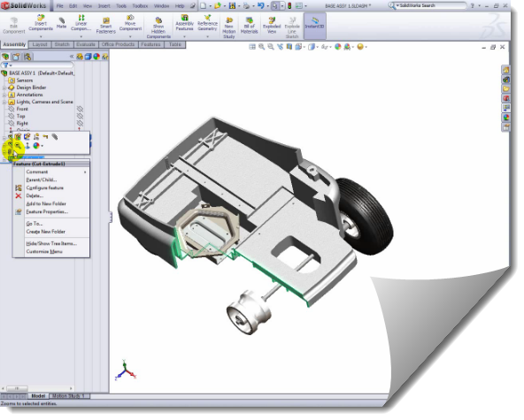
Task: Select the Mate tool
Action: click(x=61, y=22)
